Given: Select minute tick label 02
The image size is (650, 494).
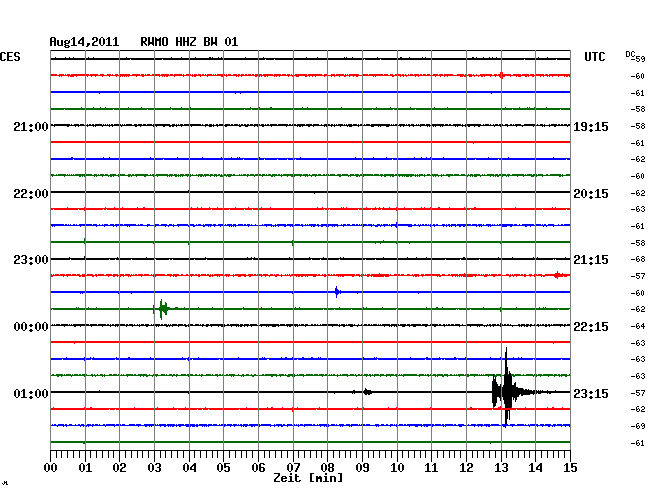Looking at the screenshot, I should 119,468.
